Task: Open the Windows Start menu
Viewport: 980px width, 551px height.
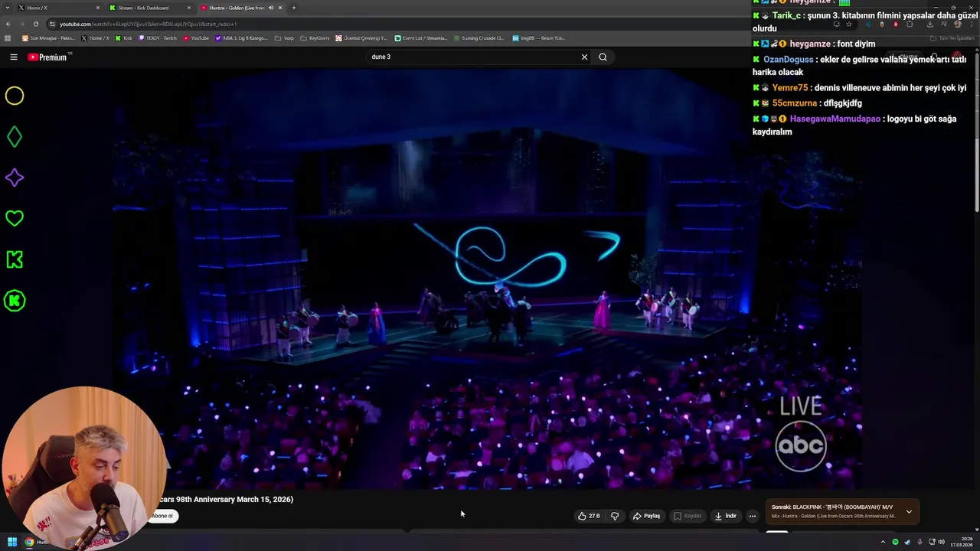Action: 11,542
